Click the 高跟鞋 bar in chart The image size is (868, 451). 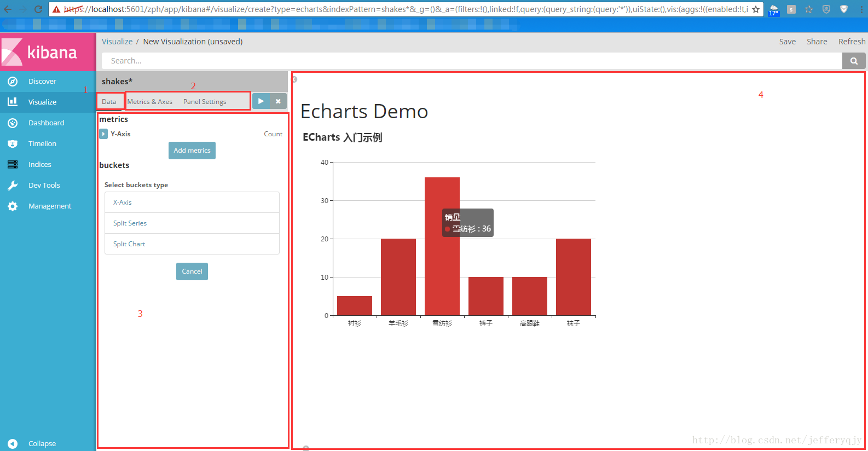coord(530,296)
